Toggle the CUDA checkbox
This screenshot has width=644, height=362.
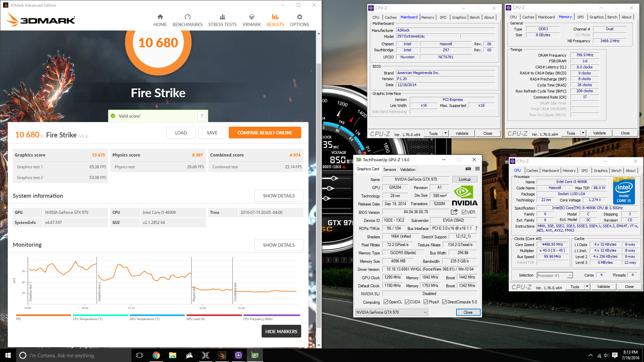click(407, 302)
